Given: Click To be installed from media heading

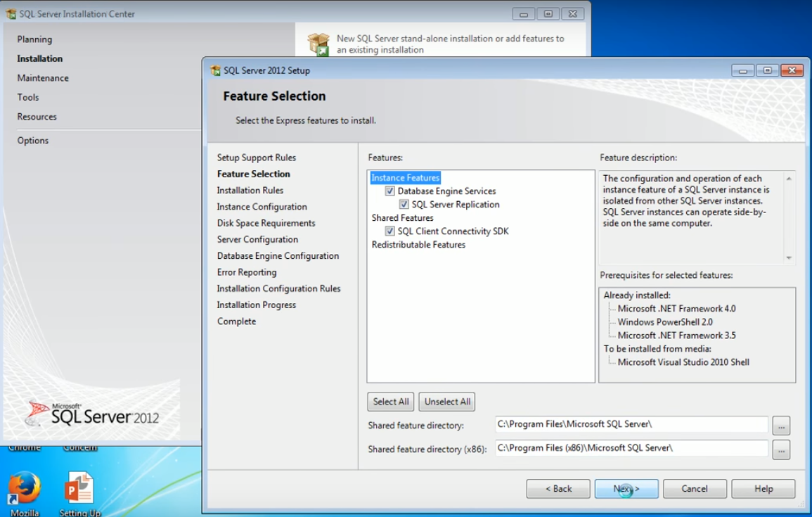Looking at the screenshot, I should point(657,349).
